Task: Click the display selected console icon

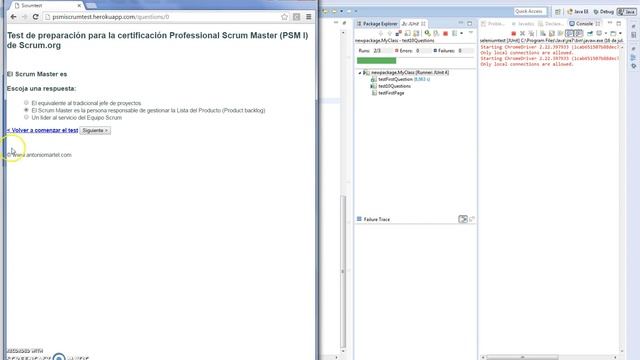Action: pyautogui.click(x=599, y=33)
